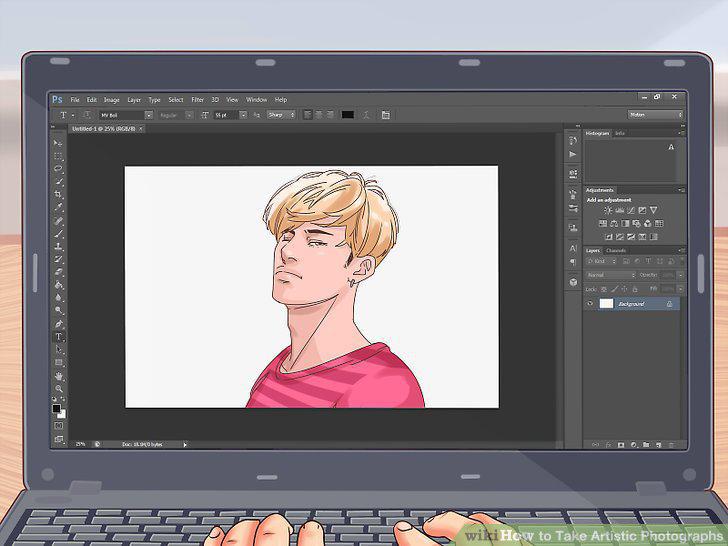Click the foreground color swatch
This screenshot has height=546, width=728.
[x=56, y=408]
